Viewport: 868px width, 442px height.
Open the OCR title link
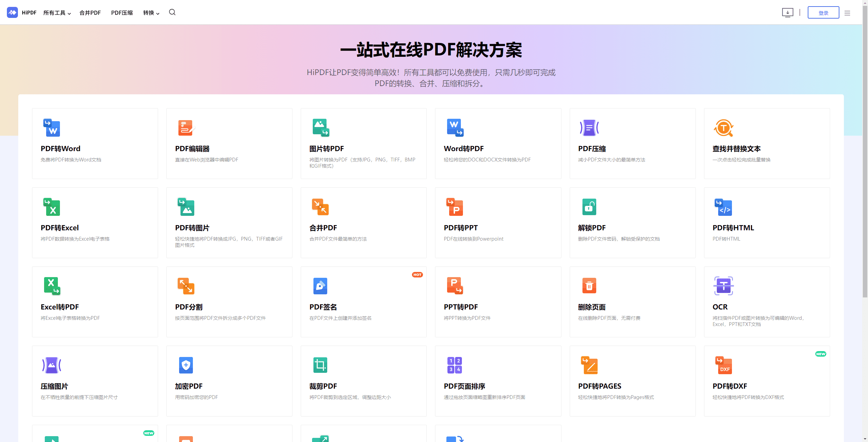(x=720, y=307)
